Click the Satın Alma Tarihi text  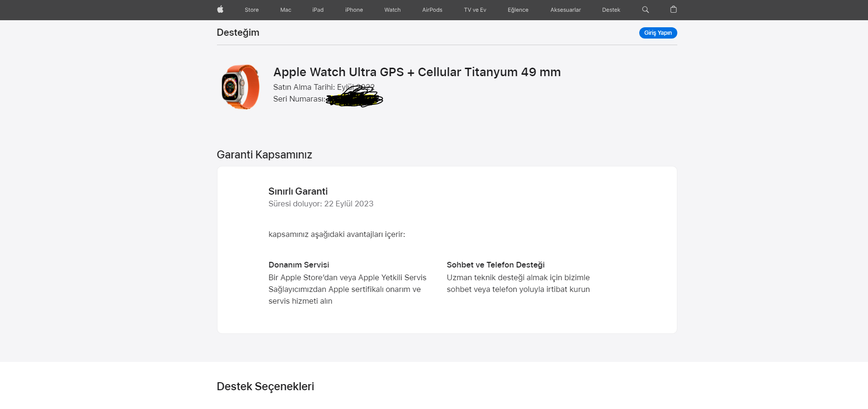[x=324, y=87]
